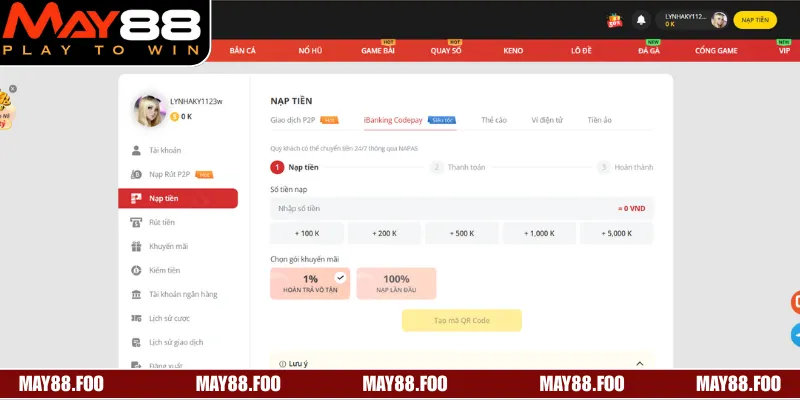Click the Tài khoản person icon
This screenshot has width=800, height=400.
pyautogui.click(x=136, y=150)
